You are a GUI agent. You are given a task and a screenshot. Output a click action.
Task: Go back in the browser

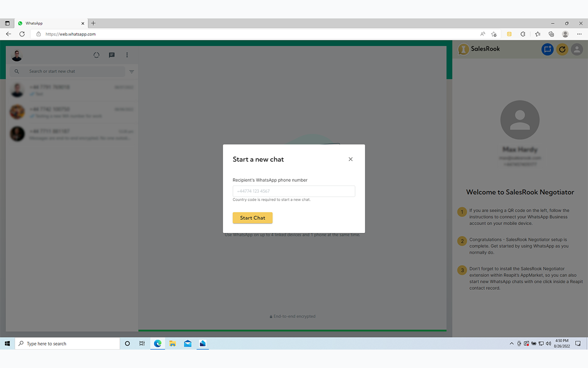click(x=8, y=34)
